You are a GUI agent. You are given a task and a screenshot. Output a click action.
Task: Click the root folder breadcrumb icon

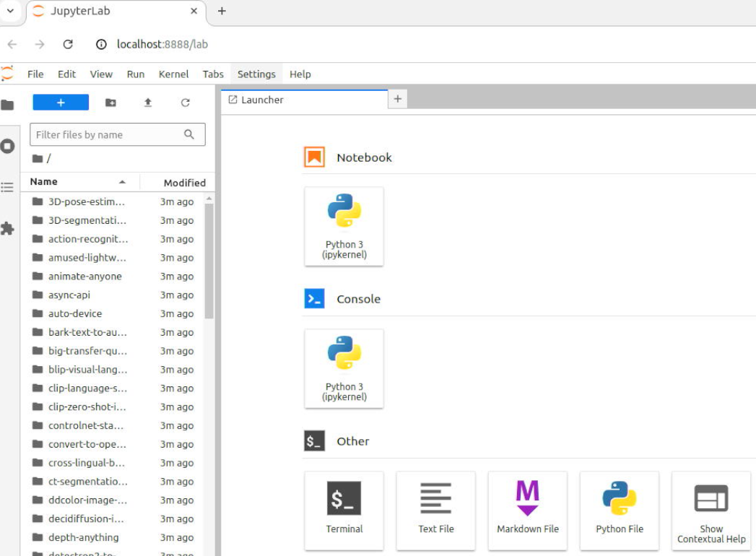click(x=38, y=158)
